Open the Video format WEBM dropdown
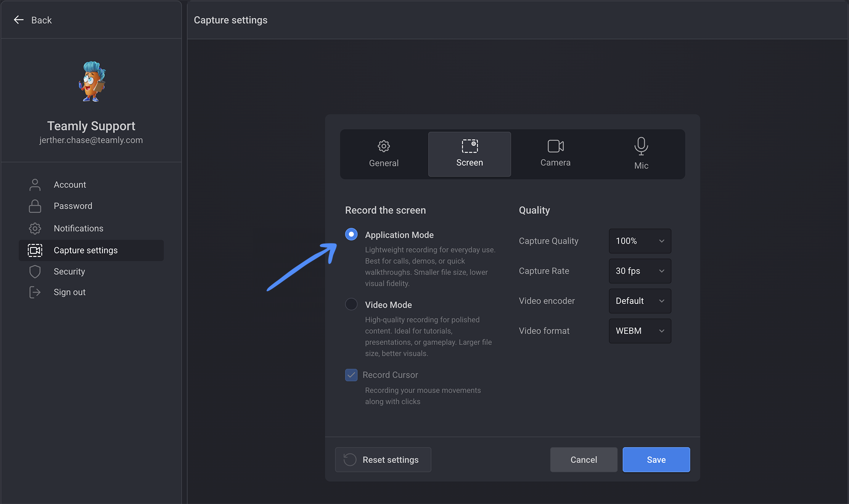The image size is (849, 504). tap(640, 331)
